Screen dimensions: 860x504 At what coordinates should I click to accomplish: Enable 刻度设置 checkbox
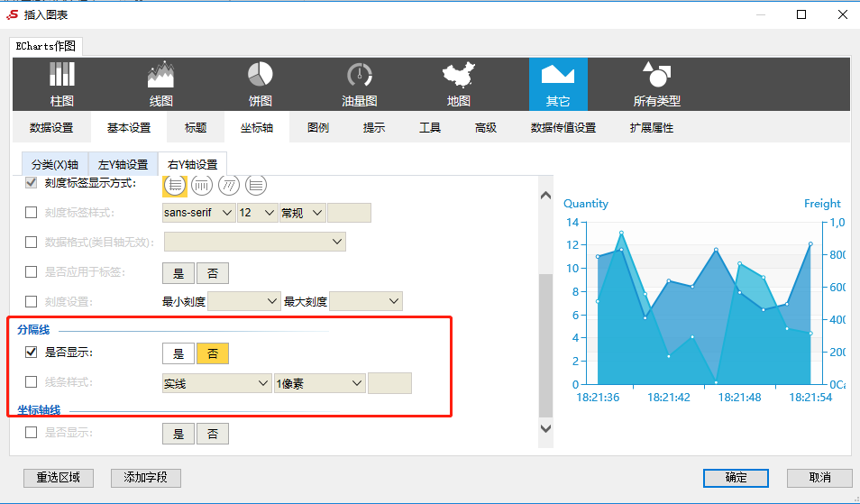[32, 301]
